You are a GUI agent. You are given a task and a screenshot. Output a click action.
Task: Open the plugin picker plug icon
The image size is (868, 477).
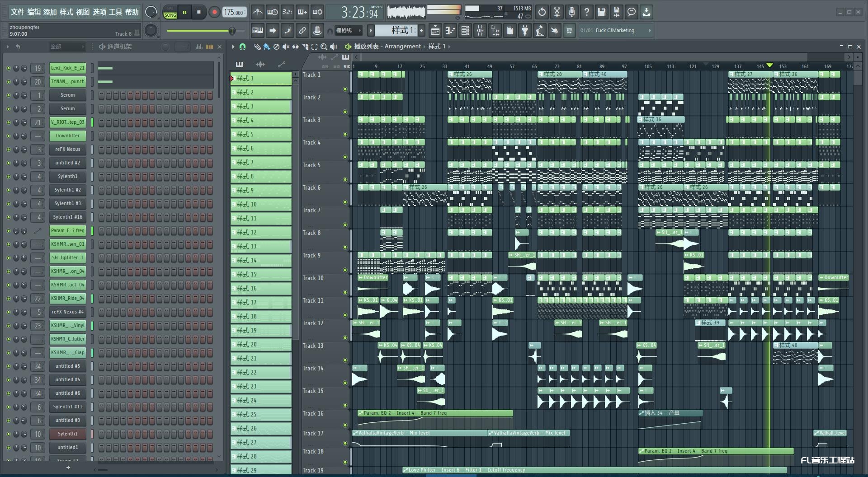tap(524, 31)
